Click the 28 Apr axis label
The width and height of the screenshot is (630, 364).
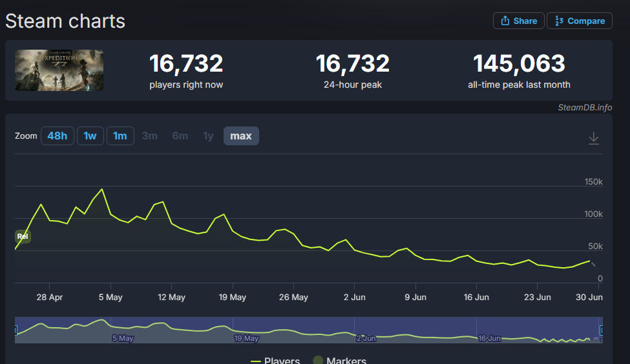coord(49,298)
